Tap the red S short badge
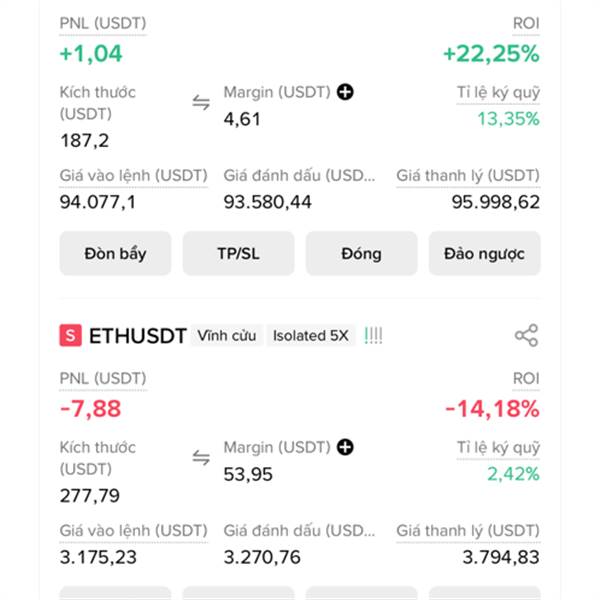This screenshot has width=600, height=600. click(70, 335)
